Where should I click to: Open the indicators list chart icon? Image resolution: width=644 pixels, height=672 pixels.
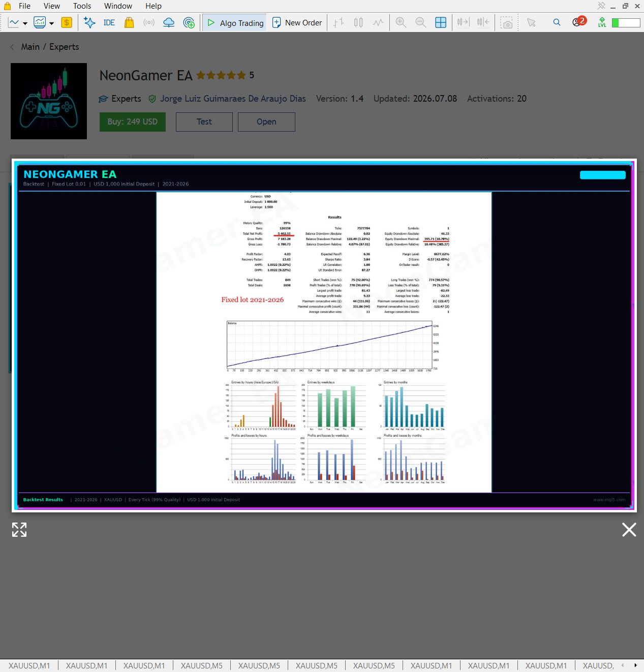point(40,22)
